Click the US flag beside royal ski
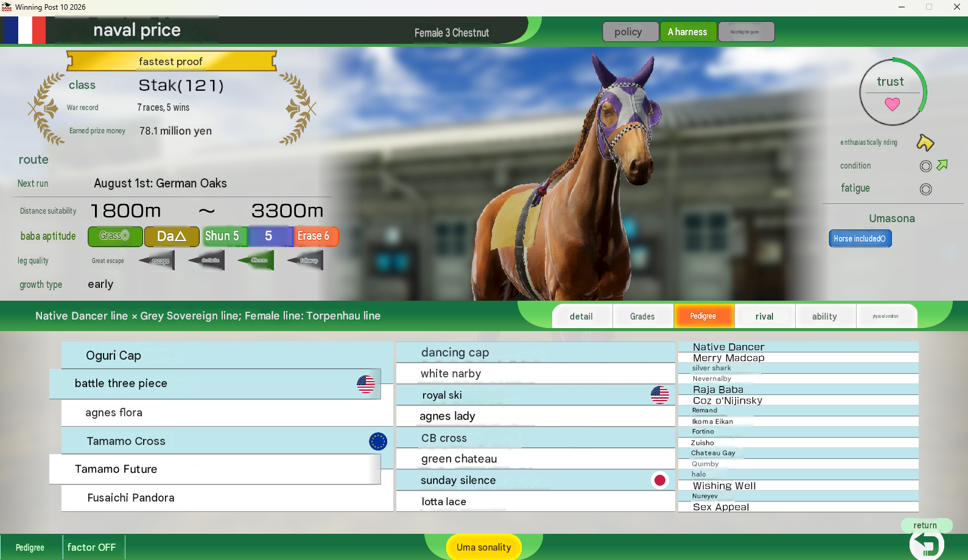968x560 pixels. point(660,395)
